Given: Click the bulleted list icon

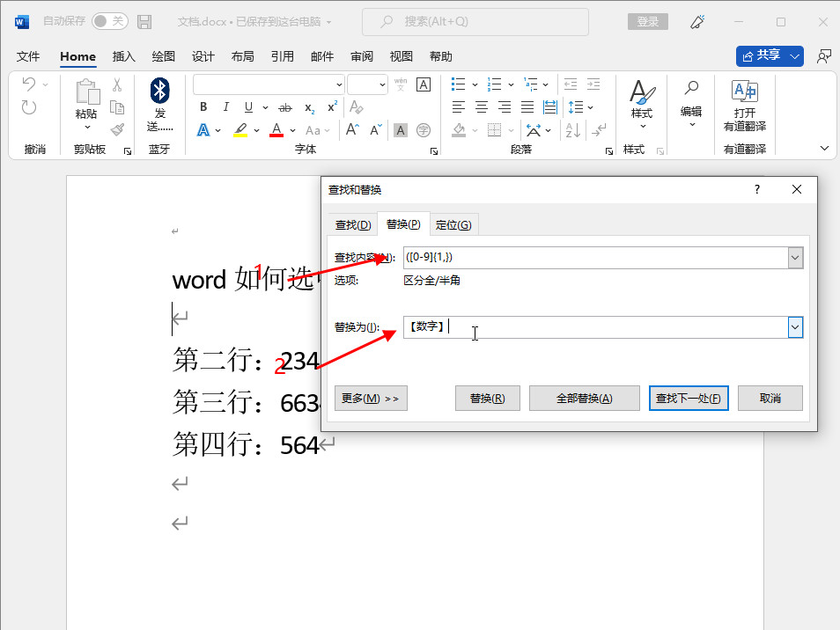Looking at the screenshot, I should click(x=458, y=84).
